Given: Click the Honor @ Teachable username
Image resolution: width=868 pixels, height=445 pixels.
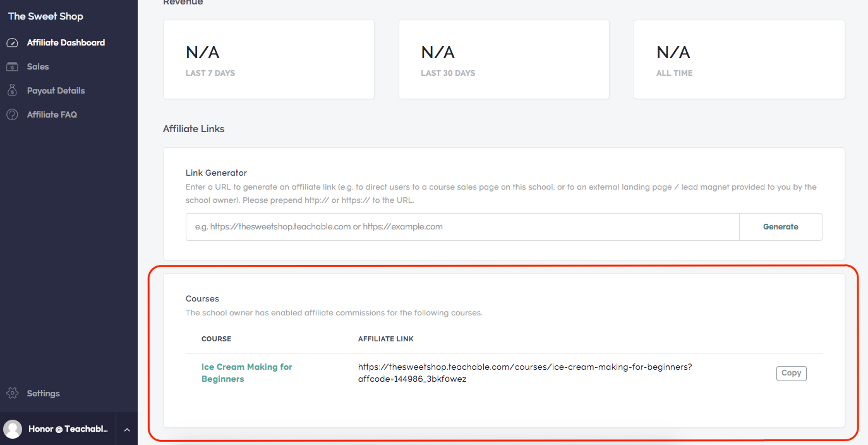Looking at the screenshot, I should (68, 429).
